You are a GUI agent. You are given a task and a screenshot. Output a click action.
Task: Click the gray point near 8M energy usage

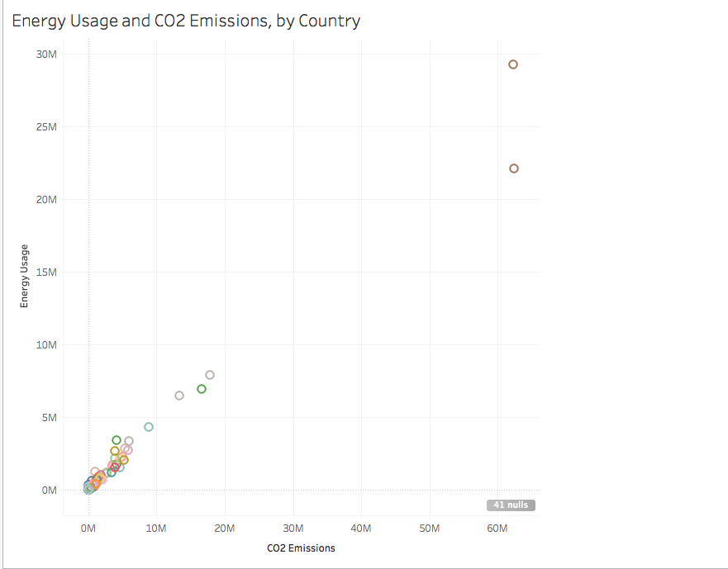coord(210,375)
